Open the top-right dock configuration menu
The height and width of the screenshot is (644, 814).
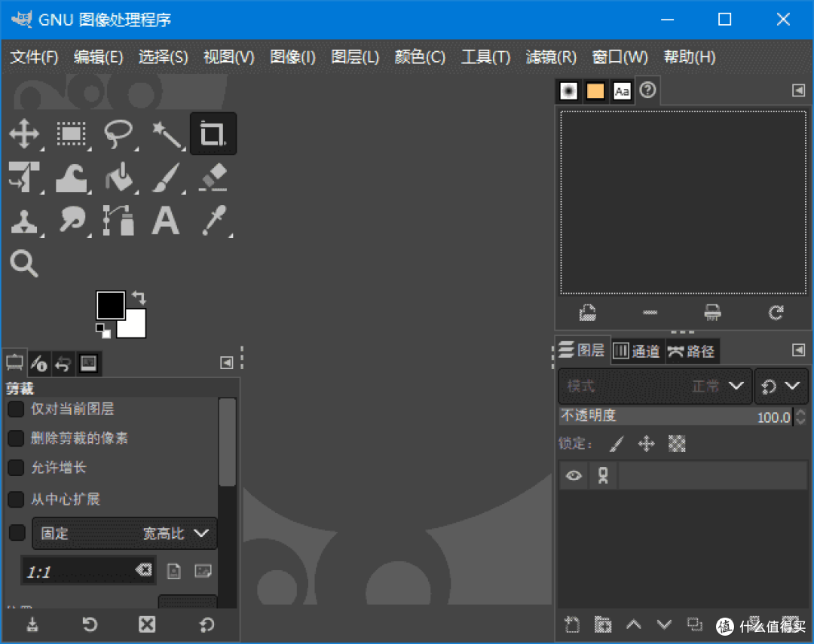point(798,90)
